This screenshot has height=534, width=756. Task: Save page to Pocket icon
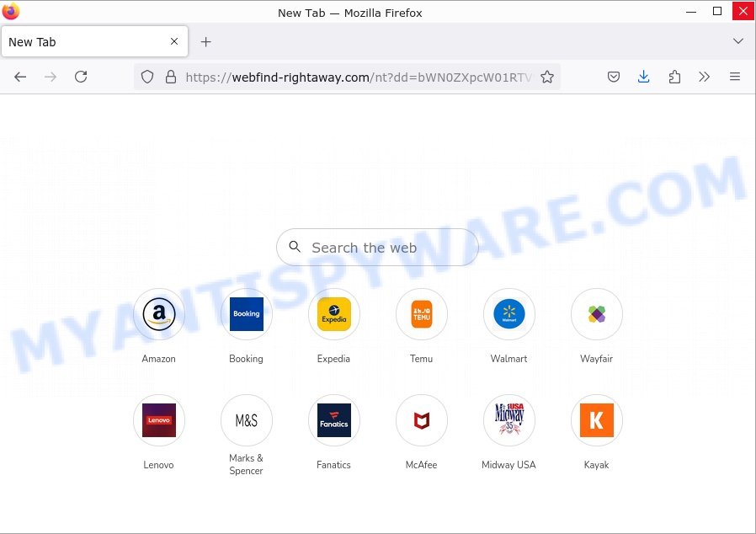coord(614,77)
